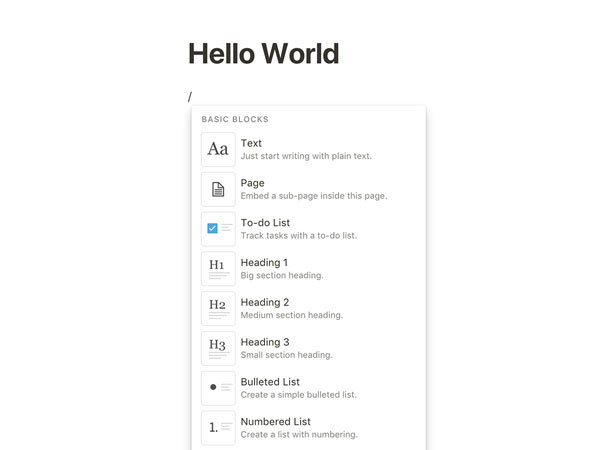Click the H1 heading icon

(218, 269)
